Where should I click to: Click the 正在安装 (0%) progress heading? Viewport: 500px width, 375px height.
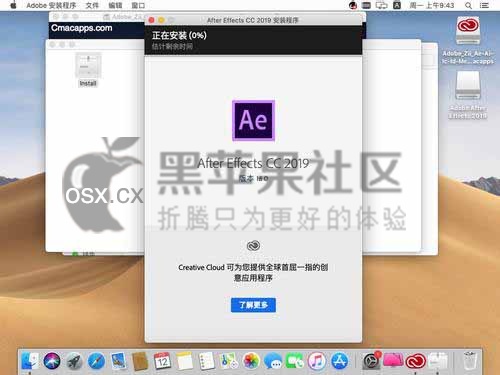click(179, 35)
